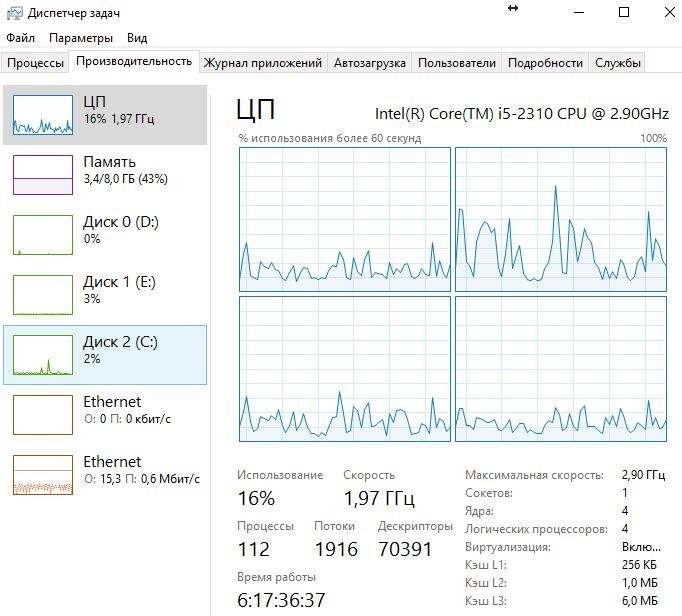Click the Кэш L2 value 1,0 МБ
This screenshot has height=616, width=682.
click(639, 583)
